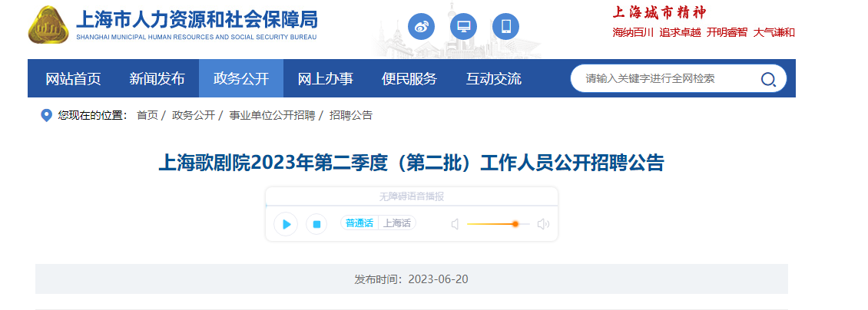868x310 pixels.
Task: Click the 上海城市精神 red heading
Action: (x=659, y=12)
